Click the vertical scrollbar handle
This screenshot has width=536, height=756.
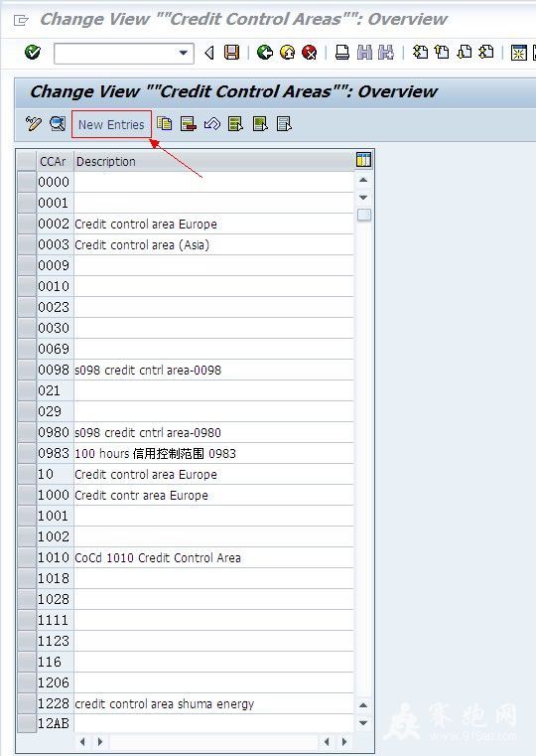tap(364, 215)
